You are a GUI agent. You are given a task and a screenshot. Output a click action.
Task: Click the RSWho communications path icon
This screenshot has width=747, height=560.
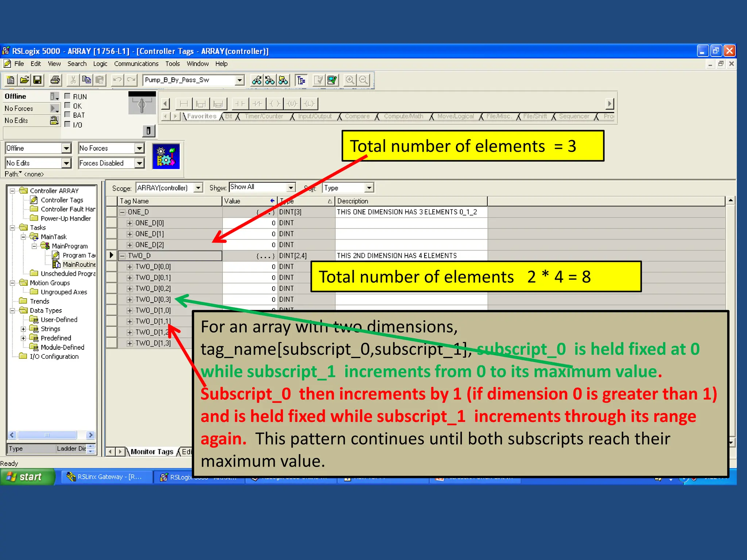[x=166, y=156]
